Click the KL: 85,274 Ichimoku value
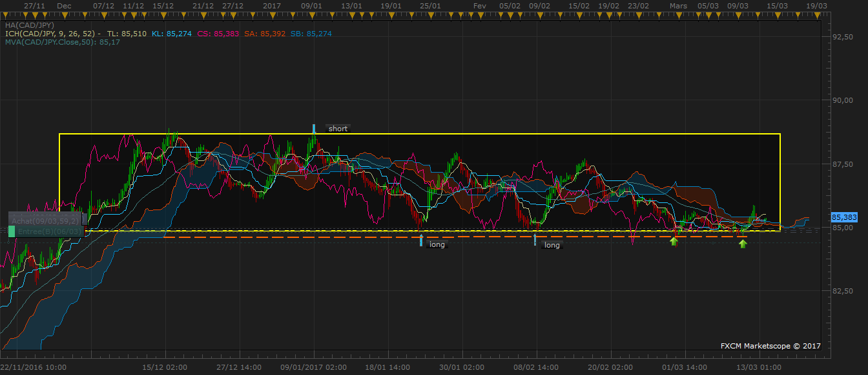This screenshot has height=375, width=868. point(172,33)
